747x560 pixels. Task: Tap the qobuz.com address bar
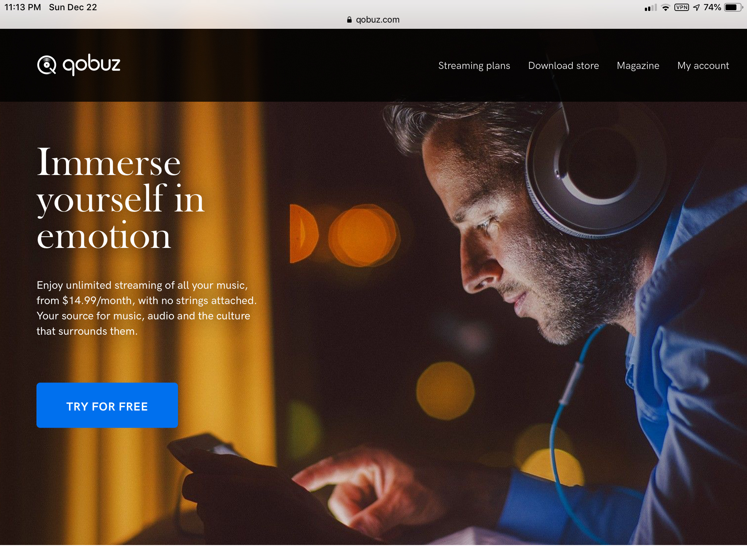coord(373,20)
